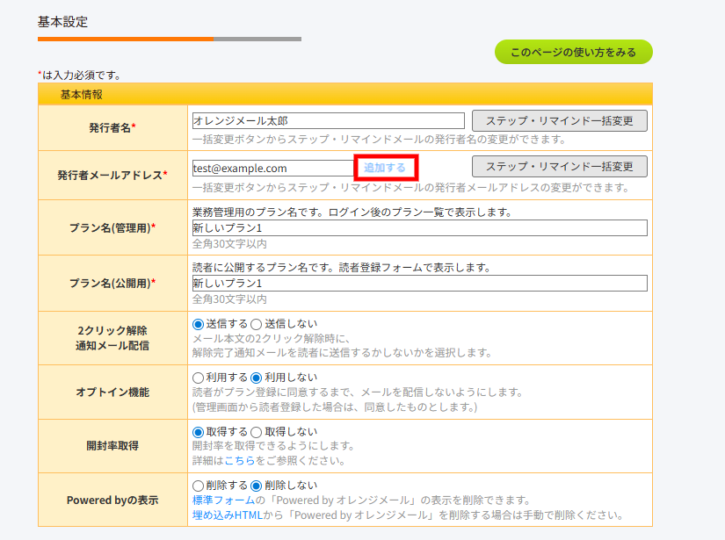725x540 pixels.
Task: Select the プラン名(管理用) text box
Action: [419, 228]
